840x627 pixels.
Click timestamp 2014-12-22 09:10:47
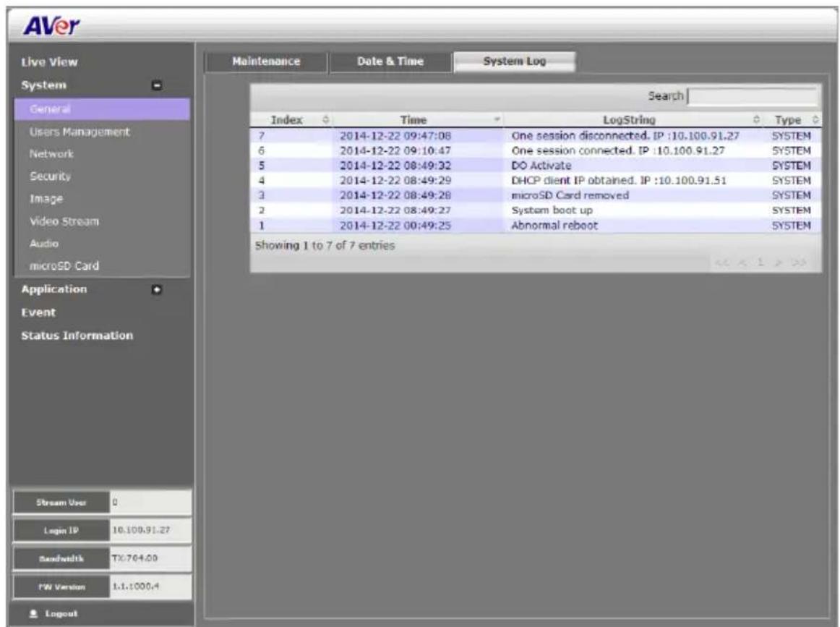(395, 150)
